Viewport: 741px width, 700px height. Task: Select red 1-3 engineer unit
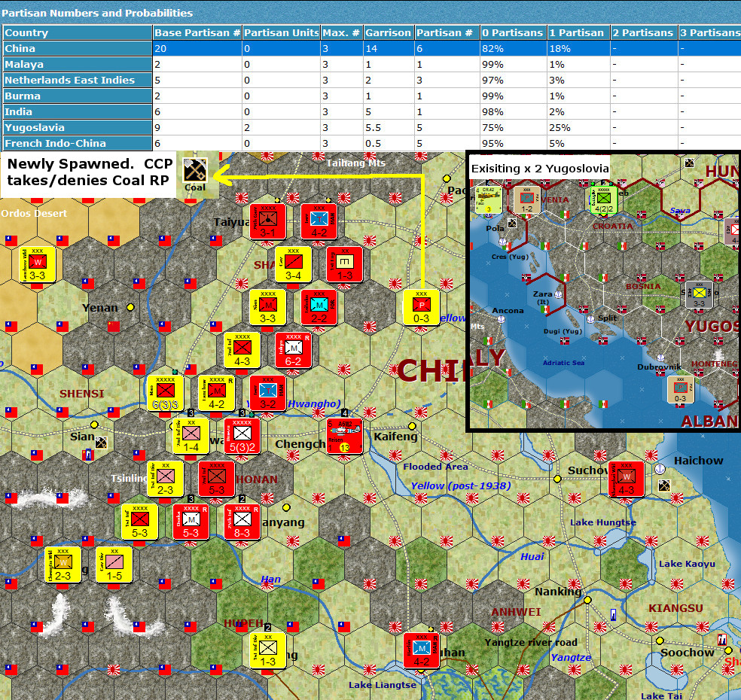pyautogui.click(x=344, y=264)
